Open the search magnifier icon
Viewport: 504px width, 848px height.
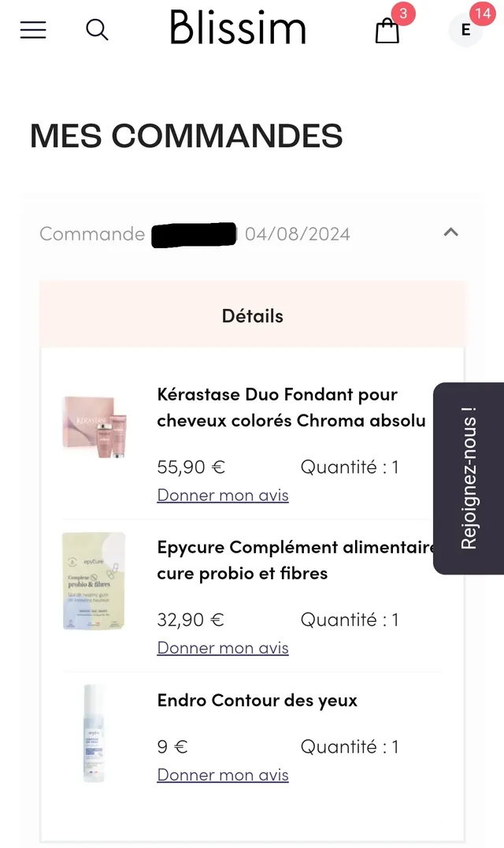pyautogui.click(x=97, y=29)
